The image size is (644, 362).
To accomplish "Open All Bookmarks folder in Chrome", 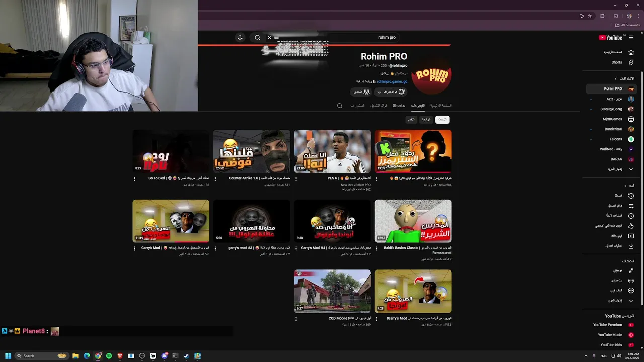I will pos(628,25).
